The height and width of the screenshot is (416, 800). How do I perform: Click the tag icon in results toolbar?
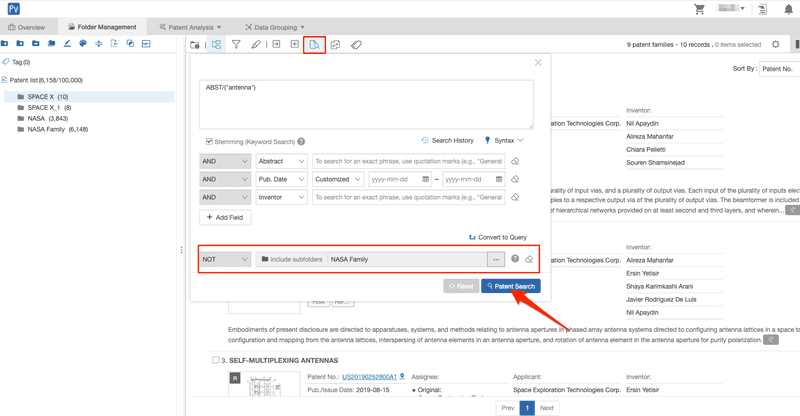point(356,45)
